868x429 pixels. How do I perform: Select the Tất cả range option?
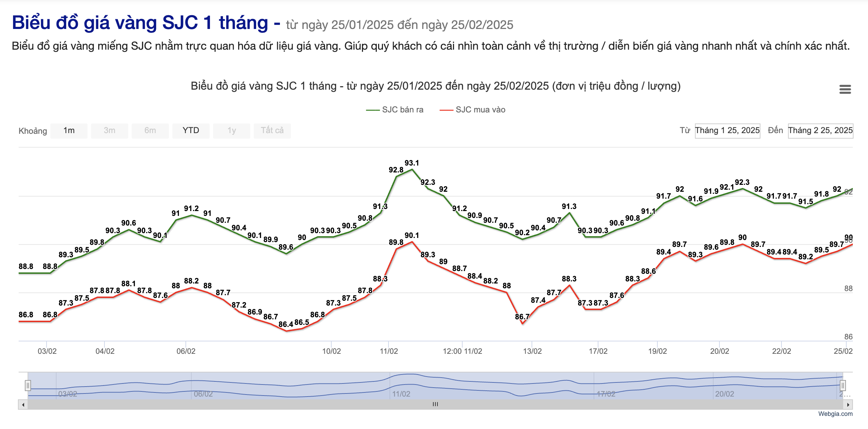tap(272, 131)
